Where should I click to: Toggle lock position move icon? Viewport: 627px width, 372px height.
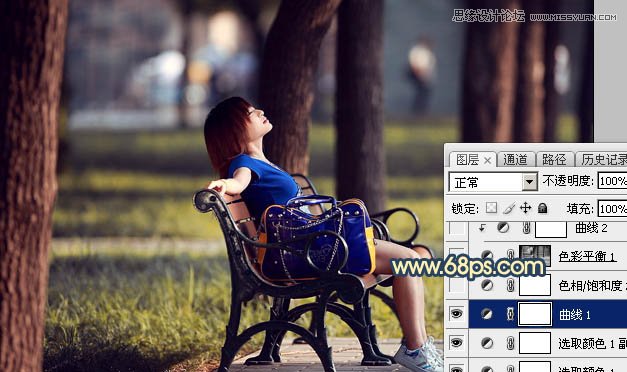pyautogui.click(x=525, y=208)
